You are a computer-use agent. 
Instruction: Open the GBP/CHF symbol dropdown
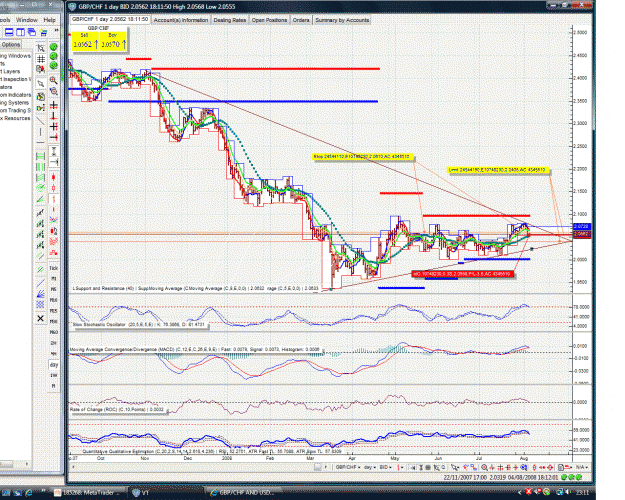pos(348,467)
